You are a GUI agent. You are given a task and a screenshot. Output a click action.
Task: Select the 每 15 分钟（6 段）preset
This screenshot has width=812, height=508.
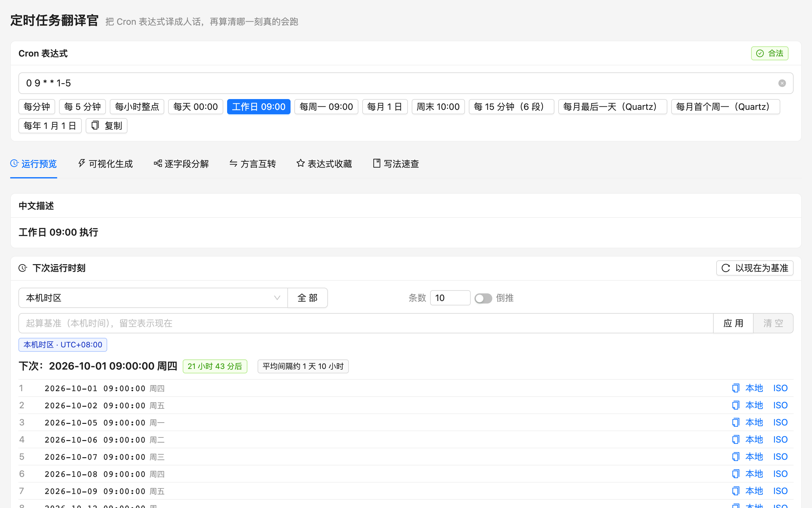(511, 107)
